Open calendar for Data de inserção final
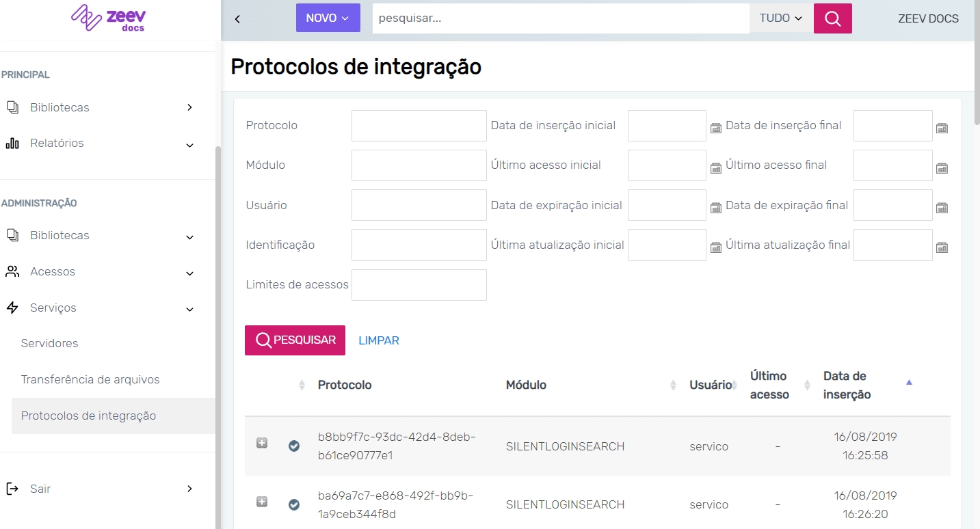Screen dimensions: 980x529 (x=942, y=128)
